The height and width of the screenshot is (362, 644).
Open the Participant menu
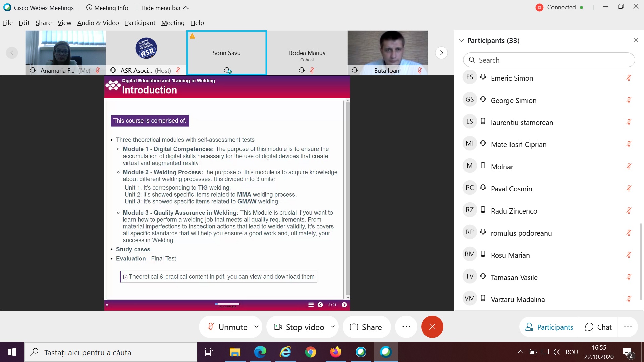tap(140, 23)
